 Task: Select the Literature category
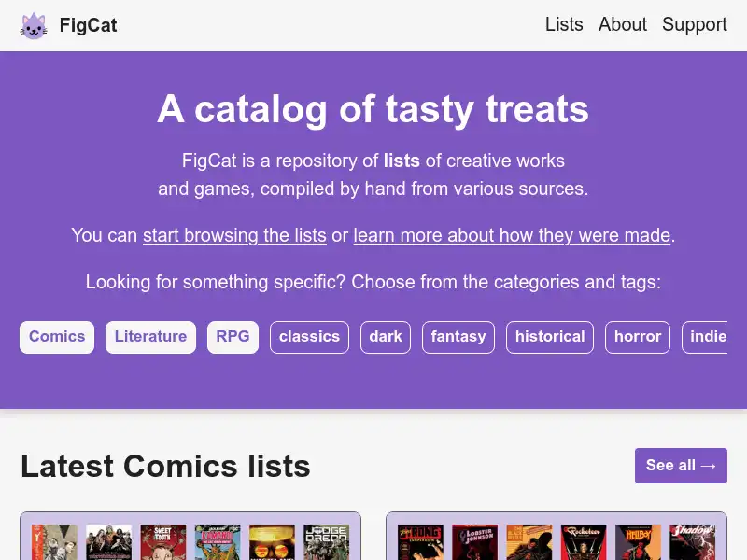[150, 337]
